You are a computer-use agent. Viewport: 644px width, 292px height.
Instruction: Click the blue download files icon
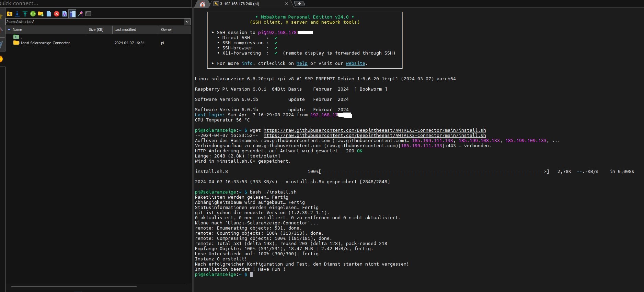[17, 14]
